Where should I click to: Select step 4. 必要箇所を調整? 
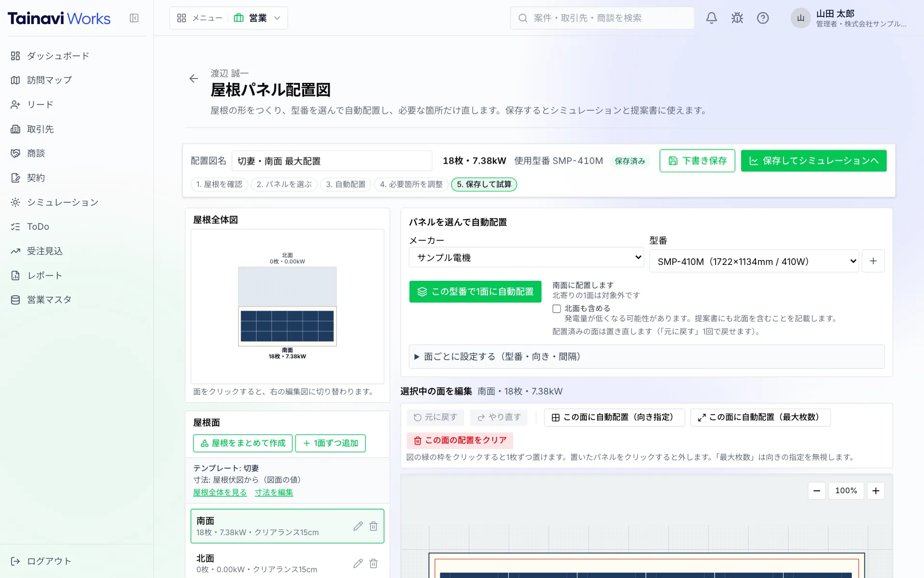(x=411, y=184)
